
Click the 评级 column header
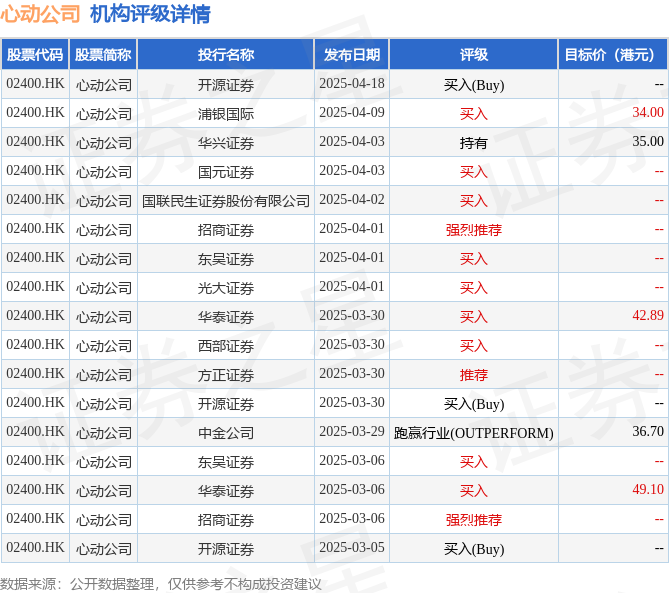coord(474,55)
